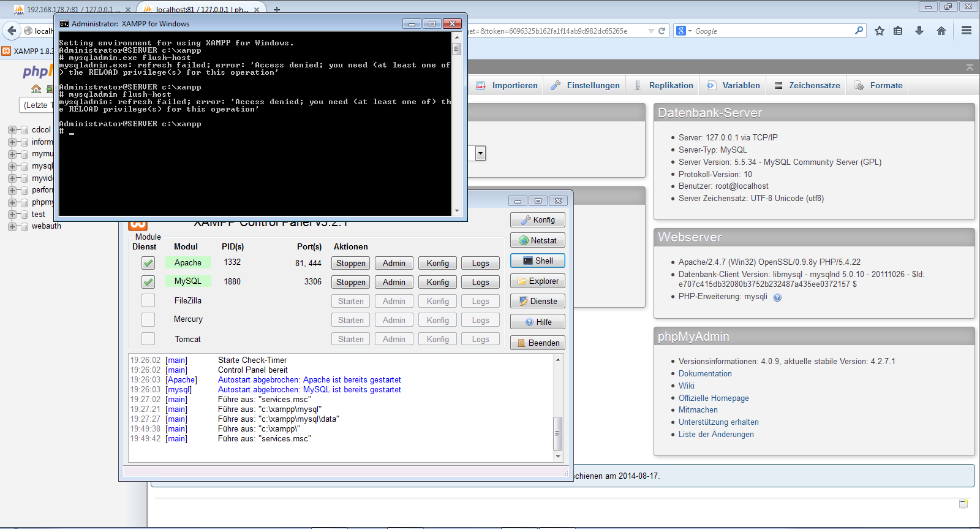Open the Variablen tab
This screenshot has height=529, width=980.
733,86
